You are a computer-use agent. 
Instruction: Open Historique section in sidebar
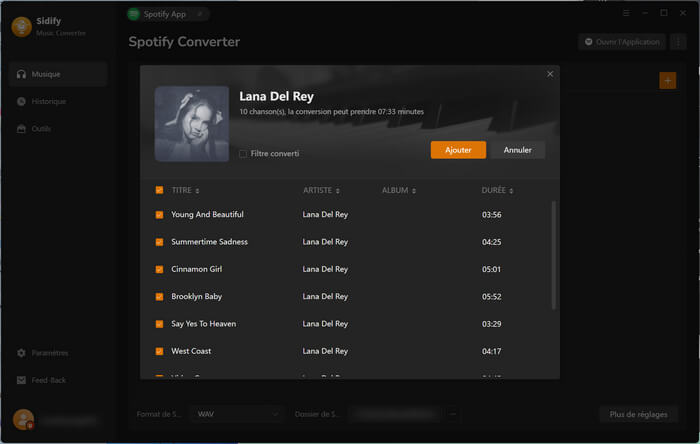coord(58,101)
